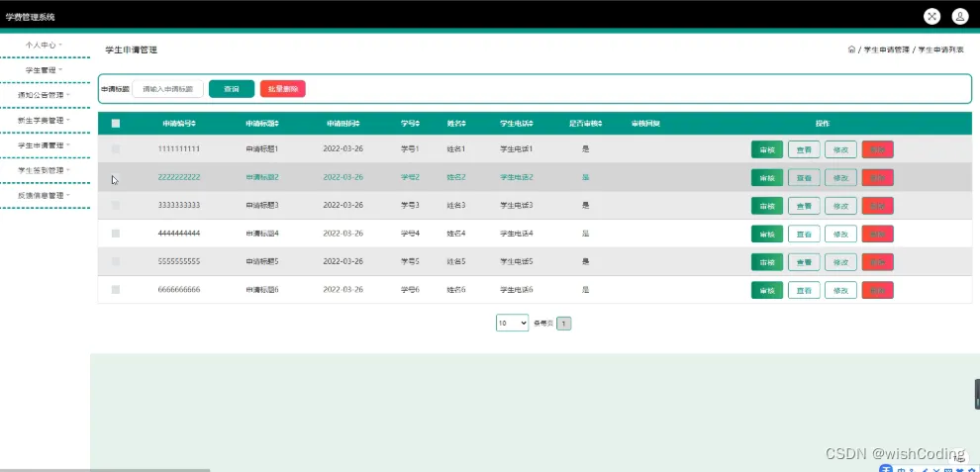This screenshot has height=472, width=980.
Task: Click 学生申请列表 breadcrumb link
Action: click(940, 50)
